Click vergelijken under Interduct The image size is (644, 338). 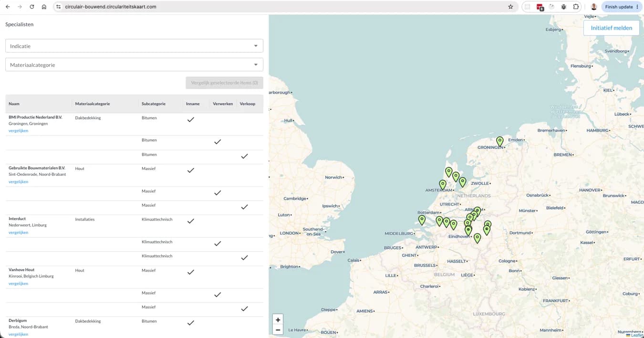(18, 232)
